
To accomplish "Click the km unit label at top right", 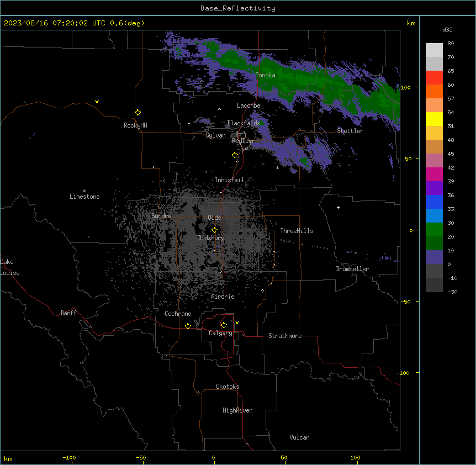I will 411,23.
